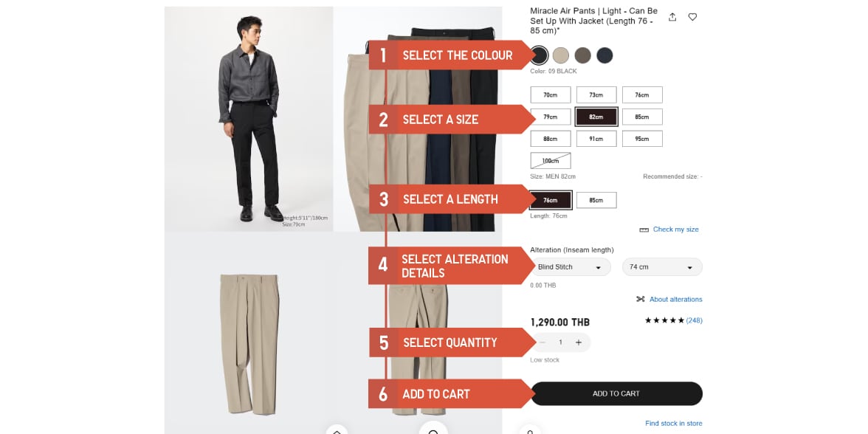Pick the navy colour swatch

[604, 55]
